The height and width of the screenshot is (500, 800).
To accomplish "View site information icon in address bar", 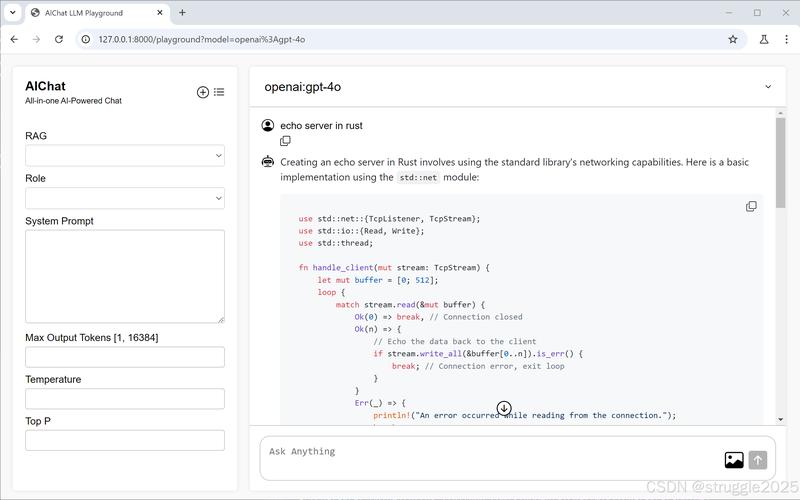I will [x=86, y=39].
